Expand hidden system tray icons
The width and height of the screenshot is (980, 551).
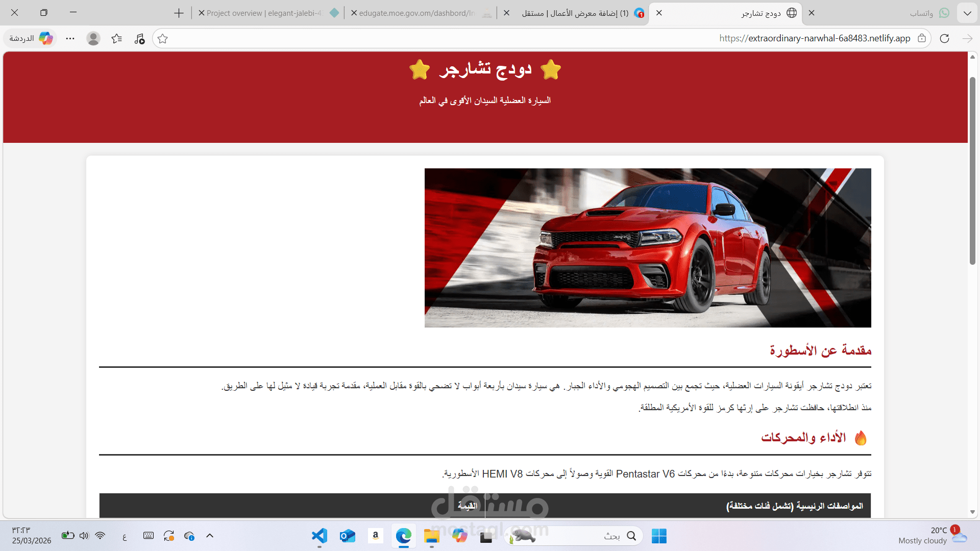coord(209,536)
